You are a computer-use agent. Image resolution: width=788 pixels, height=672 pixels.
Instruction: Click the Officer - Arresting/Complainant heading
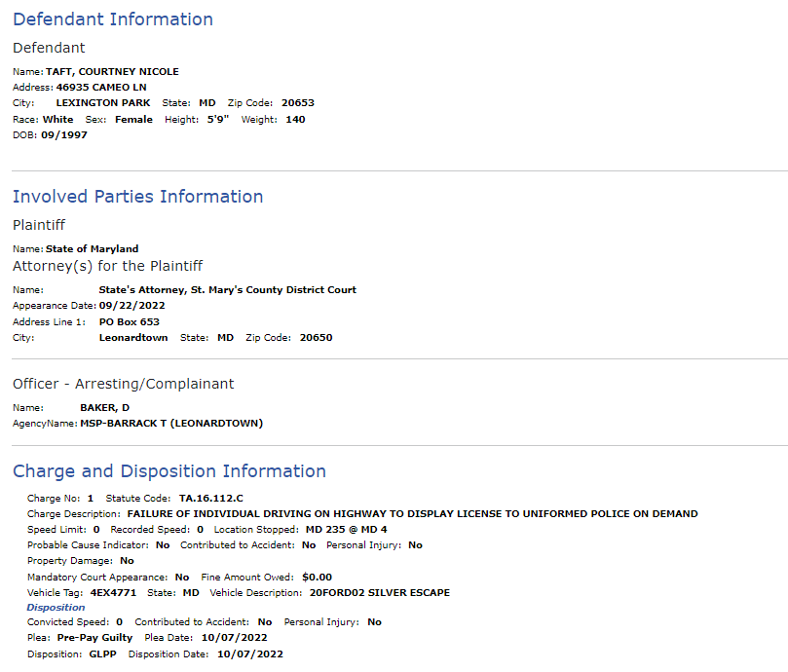[123, 384]
